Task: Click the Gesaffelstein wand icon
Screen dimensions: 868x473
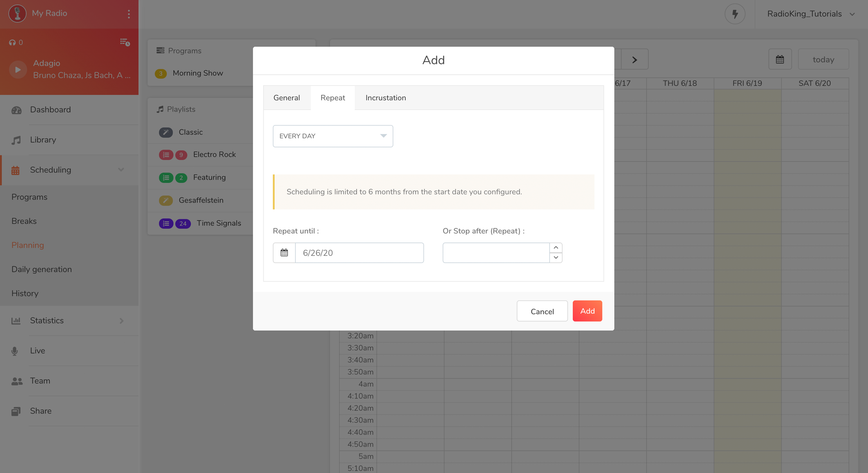Action: coord(166,200)
